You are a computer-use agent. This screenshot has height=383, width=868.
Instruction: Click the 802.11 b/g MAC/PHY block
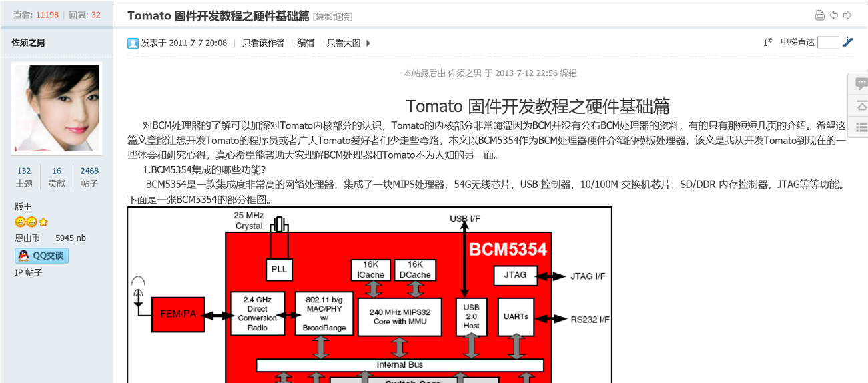point(324,314)
